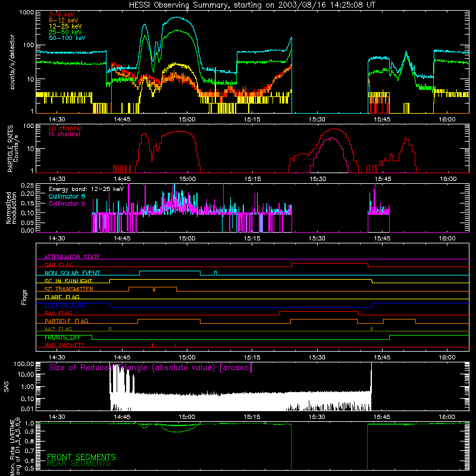This screenshot has height=476, width=476.
Task: Click the counts/s/detector axis label
Action: pyautogui.click(x=12, y=62)
